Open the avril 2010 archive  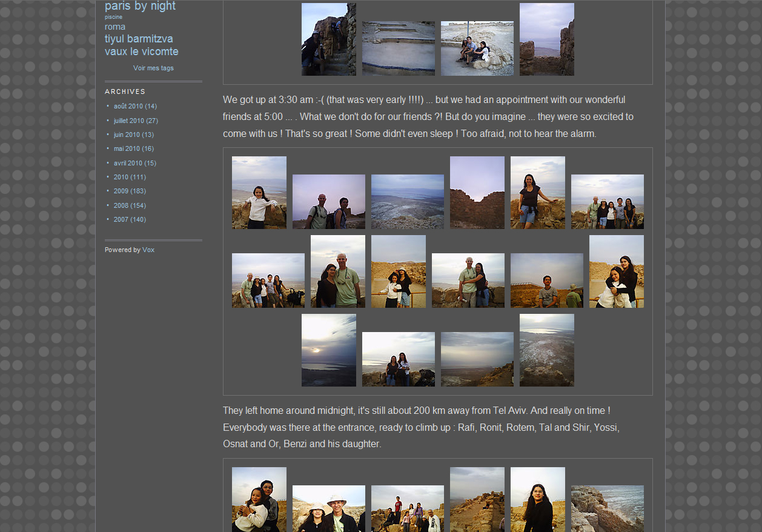128,163
